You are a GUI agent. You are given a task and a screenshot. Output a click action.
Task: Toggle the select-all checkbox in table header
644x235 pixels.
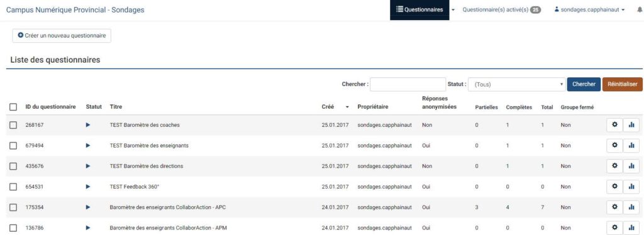coord(13,107)
